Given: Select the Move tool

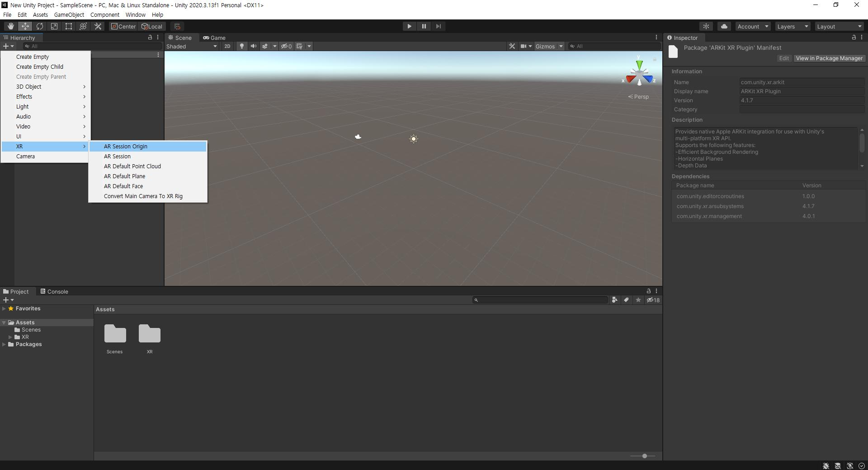Looking at the screenshot, I should 25,26.
